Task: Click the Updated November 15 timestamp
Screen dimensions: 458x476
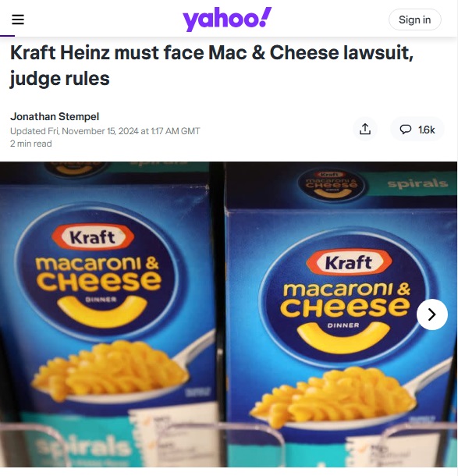Action: pos(105,131)
